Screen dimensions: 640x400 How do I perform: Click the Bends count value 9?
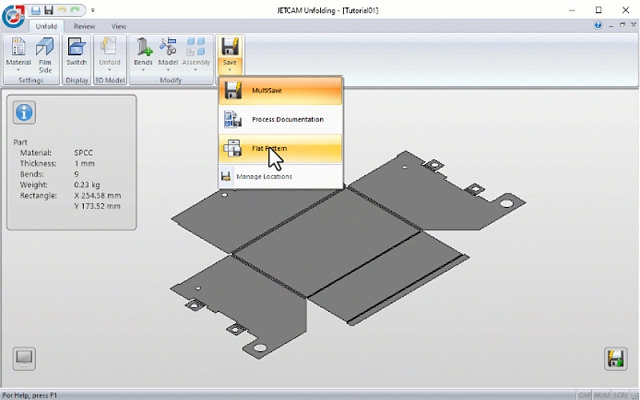tap(76, 174)
